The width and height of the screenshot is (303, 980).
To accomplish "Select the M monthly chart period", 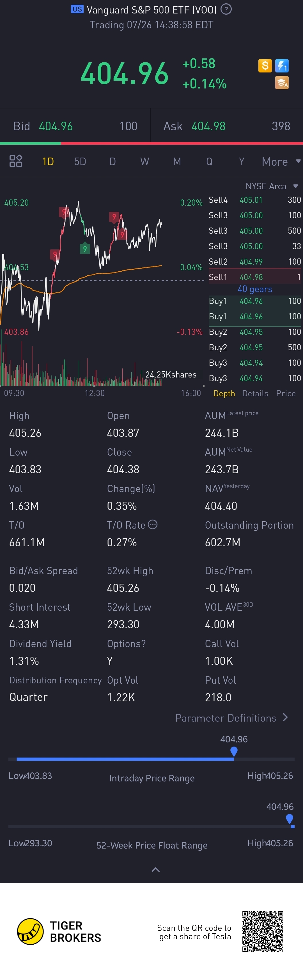I will (x=177, y=162).
